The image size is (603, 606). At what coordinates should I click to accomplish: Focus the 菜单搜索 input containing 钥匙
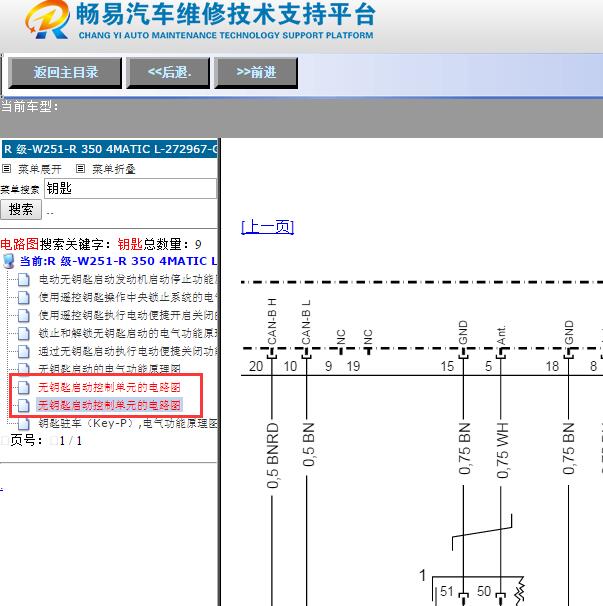pyautogui.click(x=130, y=189)
